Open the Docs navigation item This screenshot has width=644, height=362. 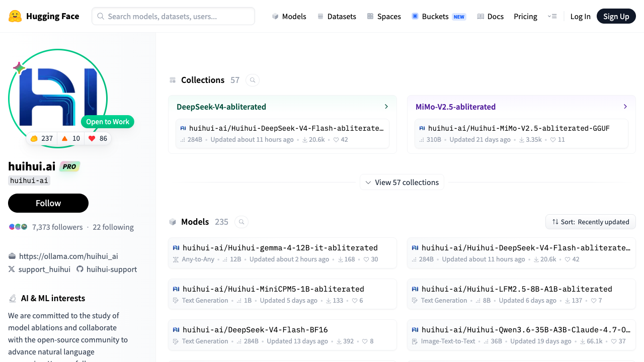click(x=490, y=17)
